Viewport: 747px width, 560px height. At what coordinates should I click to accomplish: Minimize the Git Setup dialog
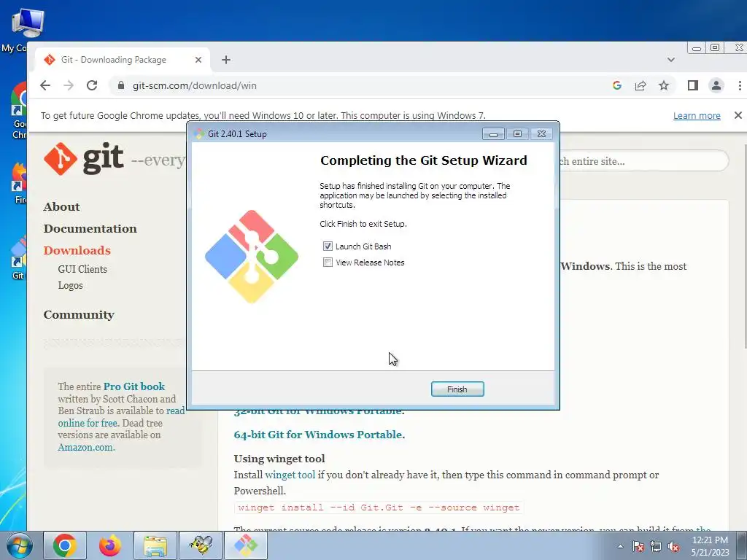494,134
